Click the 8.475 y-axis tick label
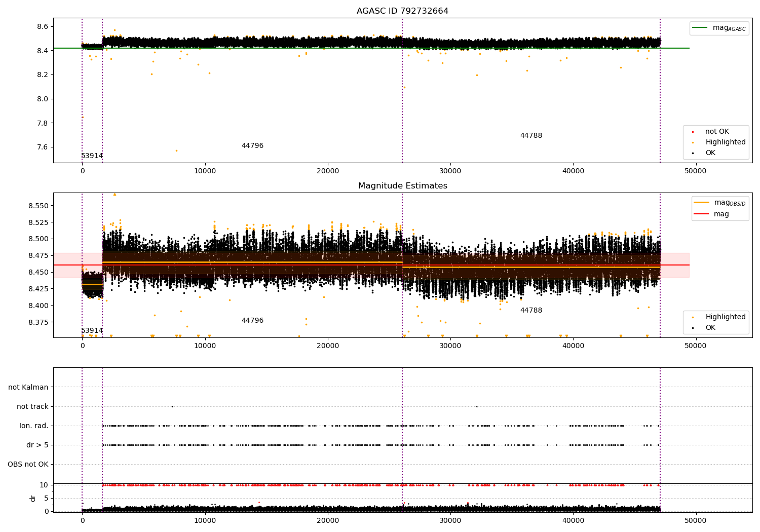The width and height of the screenshot is (760, 532). tap(39, 256)
